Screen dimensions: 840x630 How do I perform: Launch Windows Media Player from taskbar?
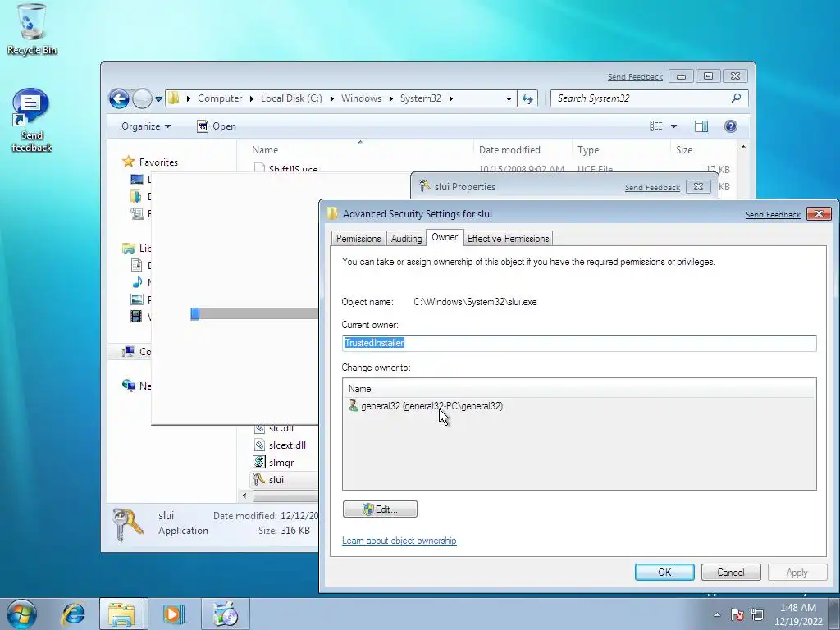pyautogui.click(x=173, y=614)
